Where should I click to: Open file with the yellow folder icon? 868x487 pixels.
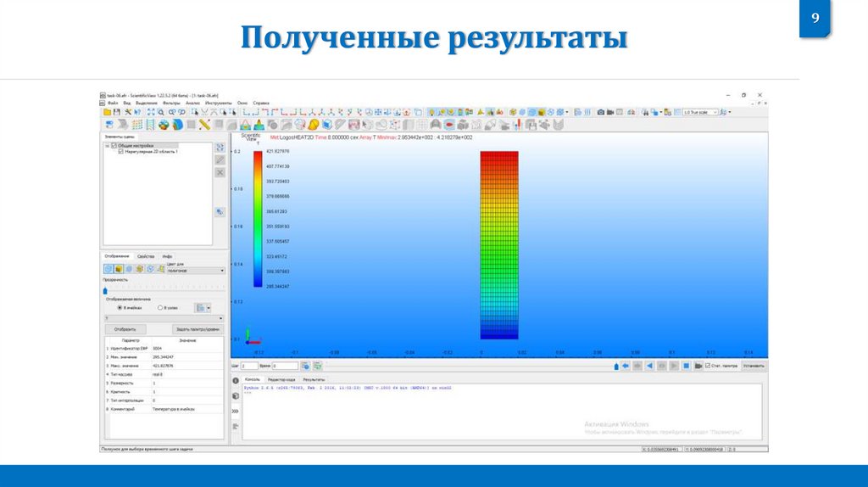coord(108,112)
